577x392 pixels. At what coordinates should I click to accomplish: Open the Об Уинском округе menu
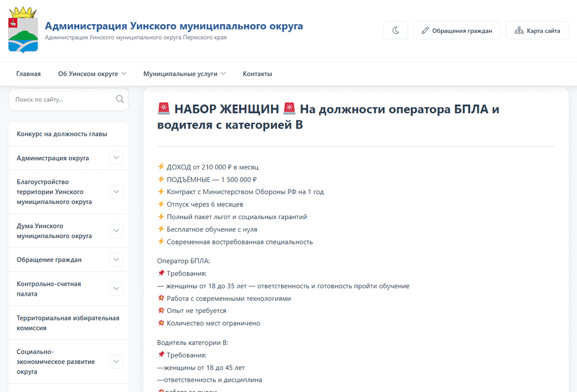pos(92,74)
